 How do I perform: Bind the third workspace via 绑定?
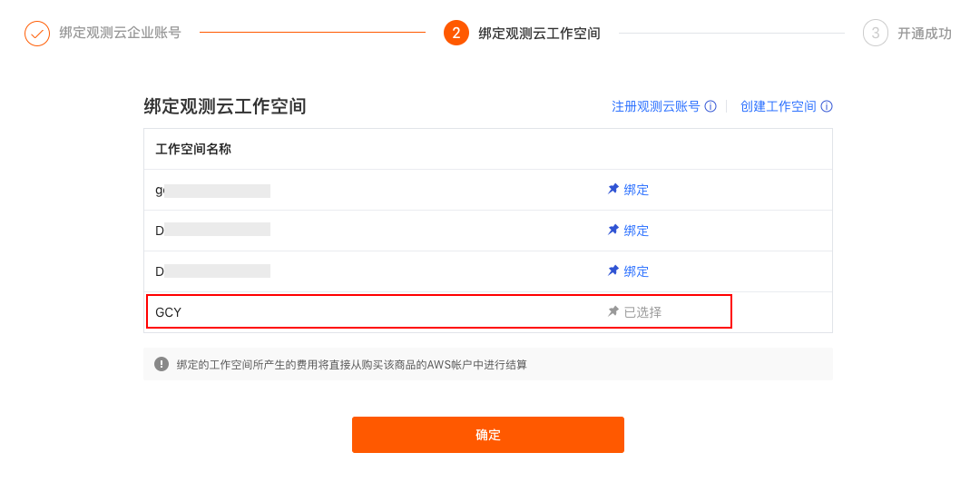point(636,271)
